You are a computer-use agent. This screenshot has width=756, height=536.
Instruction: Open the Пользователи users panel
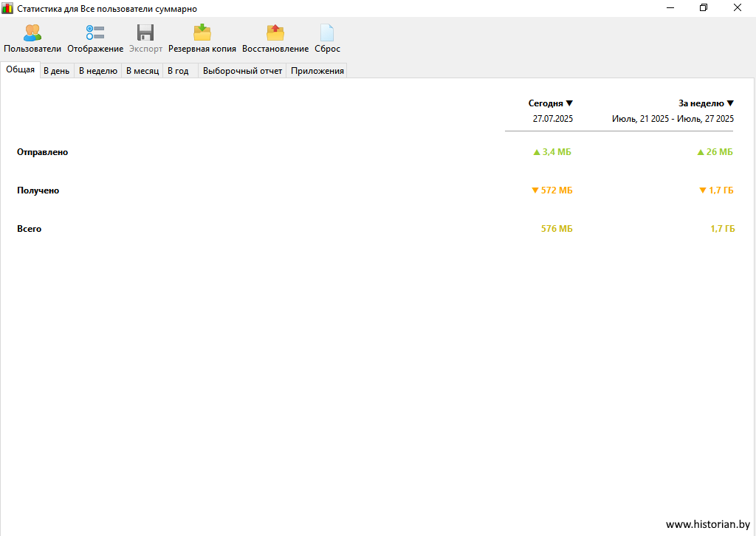pyautogui.click(x=32, y=33)
